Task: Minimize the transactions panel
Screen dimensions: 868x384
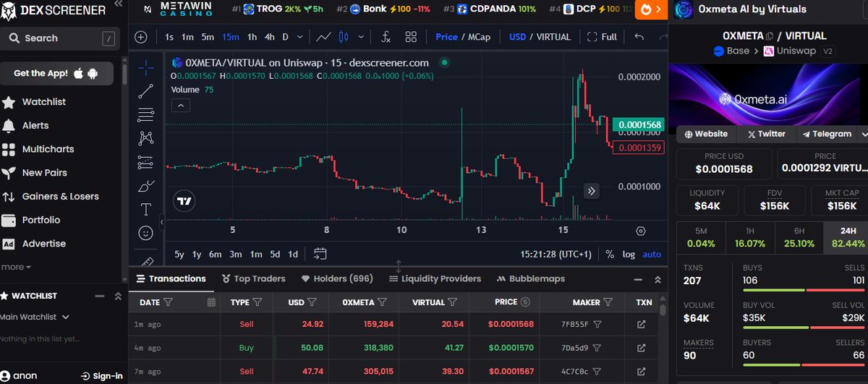Action: (x=637, y=279)
